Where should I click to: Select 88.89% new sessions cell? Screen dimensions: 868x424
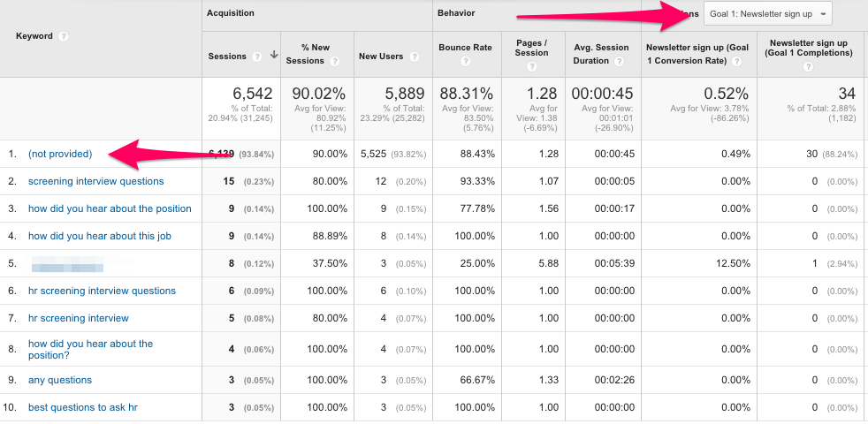(330, 237)
